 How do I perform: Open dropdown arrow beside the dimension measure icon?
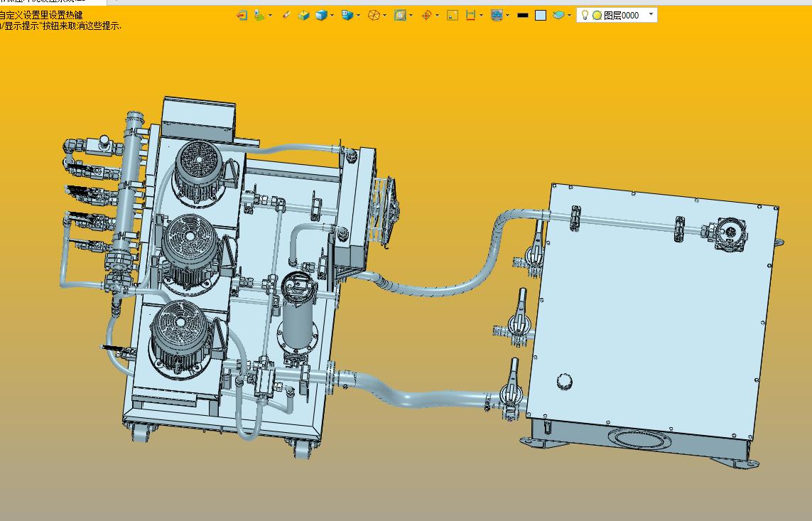coord(481,16)
